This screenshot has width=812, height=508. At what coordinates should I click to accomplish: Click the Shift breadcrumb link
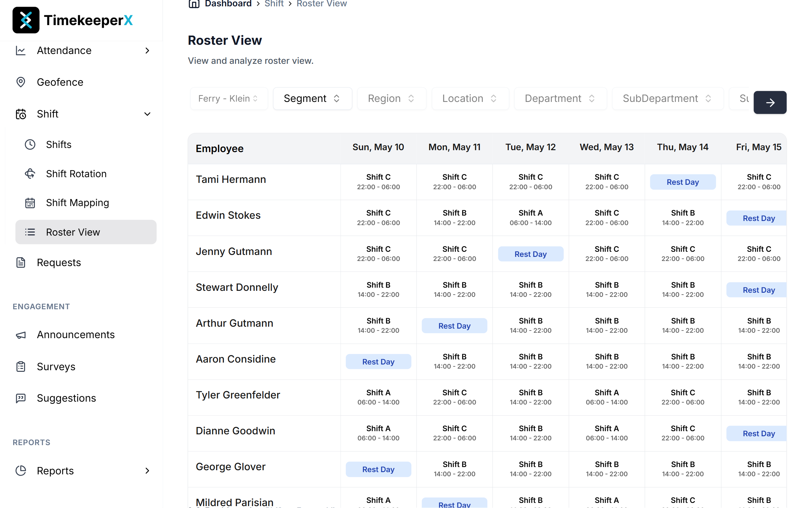click(274, 4)
